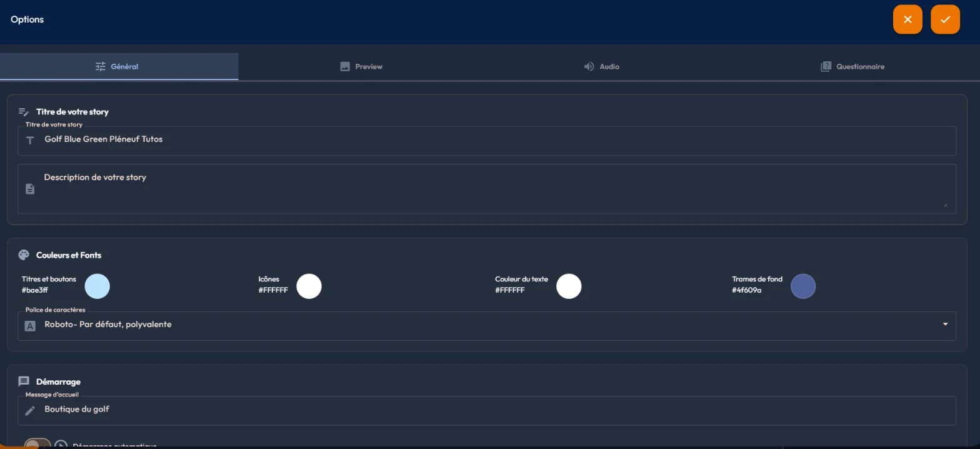Screen dimensions: 980x449
Task: Click the palette icon beside Couleurs et Fonts
Action: pyautogui.click(x=24, y=255)
